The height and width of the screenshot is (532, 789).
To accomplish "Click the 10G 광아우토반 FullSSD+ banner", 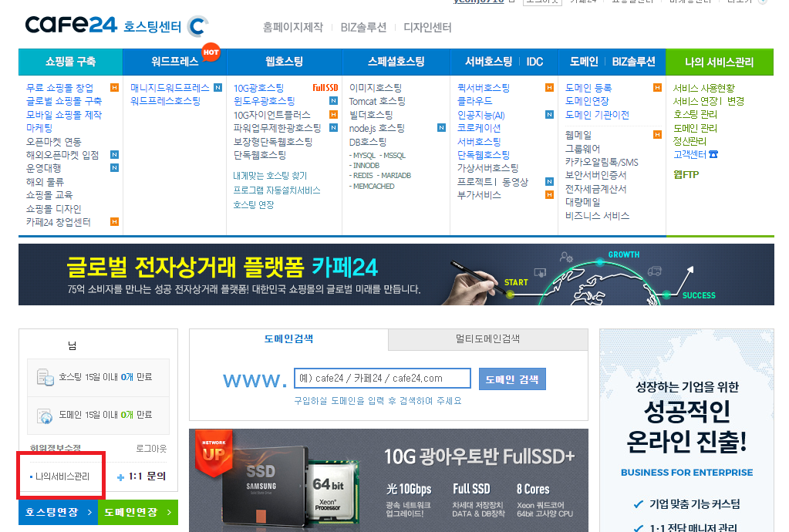I will 389,480.
